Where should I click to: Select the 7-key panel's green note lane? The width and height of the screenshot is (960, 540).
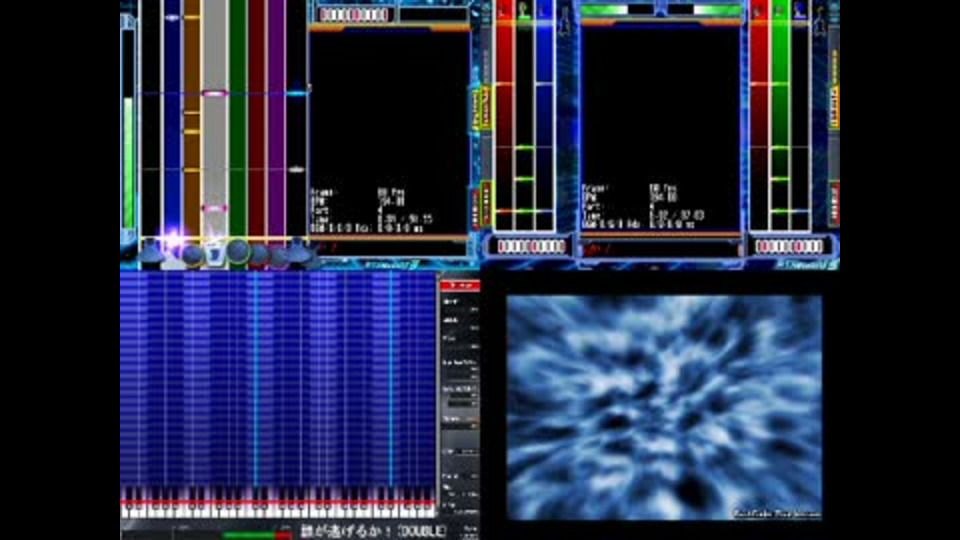(x=238, y=119)
